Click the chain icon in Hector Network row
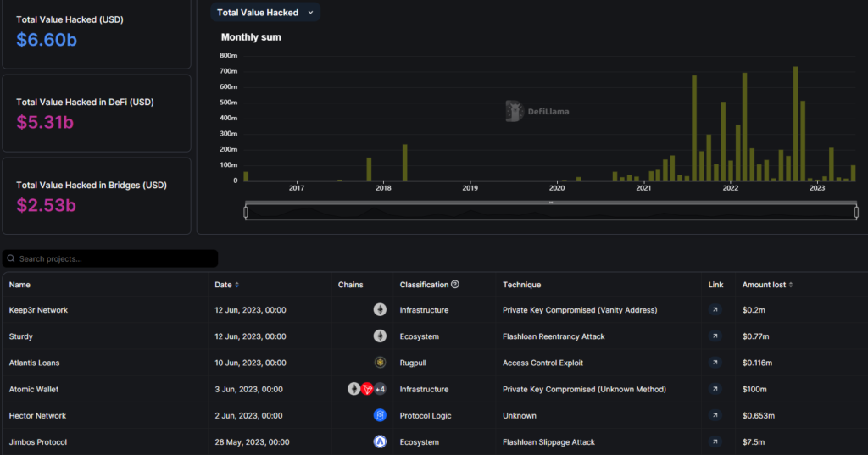 380,415
